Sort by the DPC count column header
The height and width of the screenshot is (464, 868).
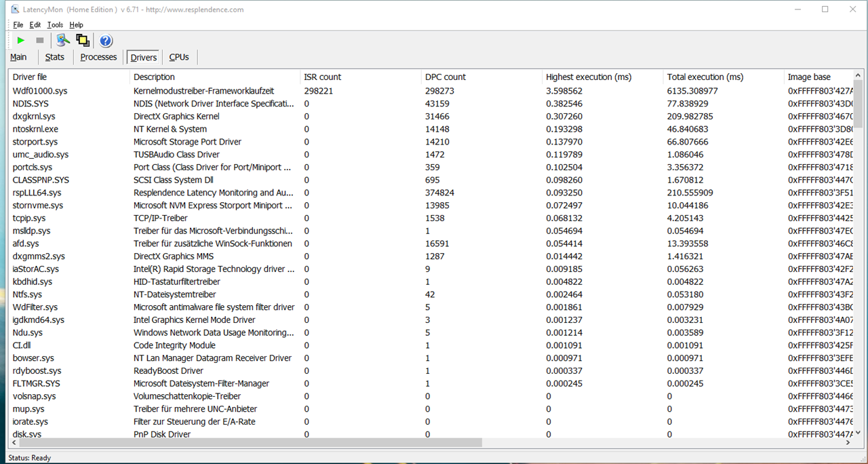click(x=481, y=77)
